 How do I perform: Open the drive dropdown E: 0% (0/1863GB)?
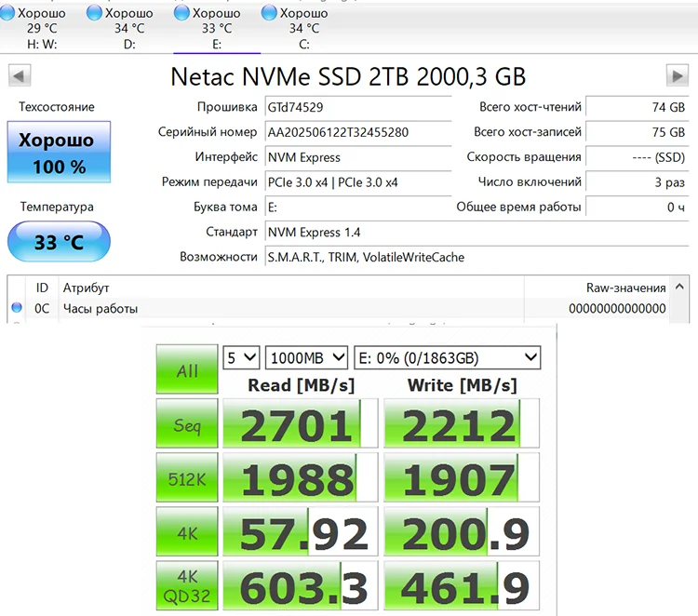pos(447,357)
